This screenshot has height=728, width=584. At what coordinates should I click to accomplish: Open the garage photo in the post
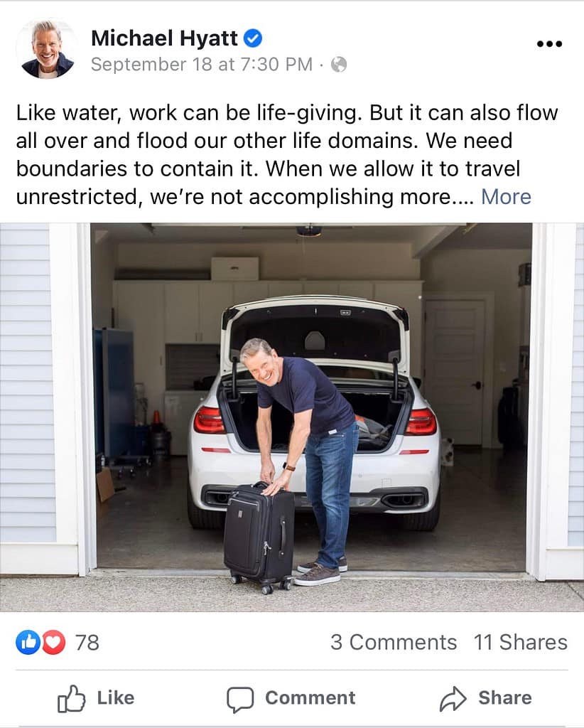coord(292,417)
